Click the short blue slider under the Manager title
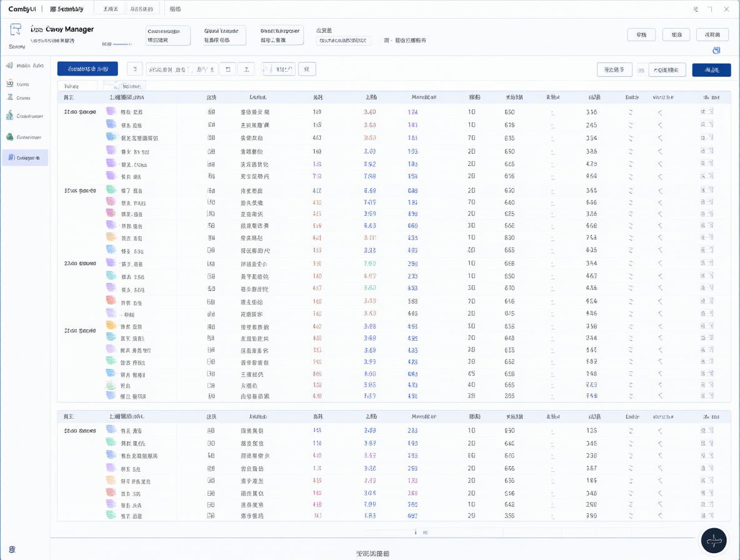740x560 pixels. tap(121, 44)
